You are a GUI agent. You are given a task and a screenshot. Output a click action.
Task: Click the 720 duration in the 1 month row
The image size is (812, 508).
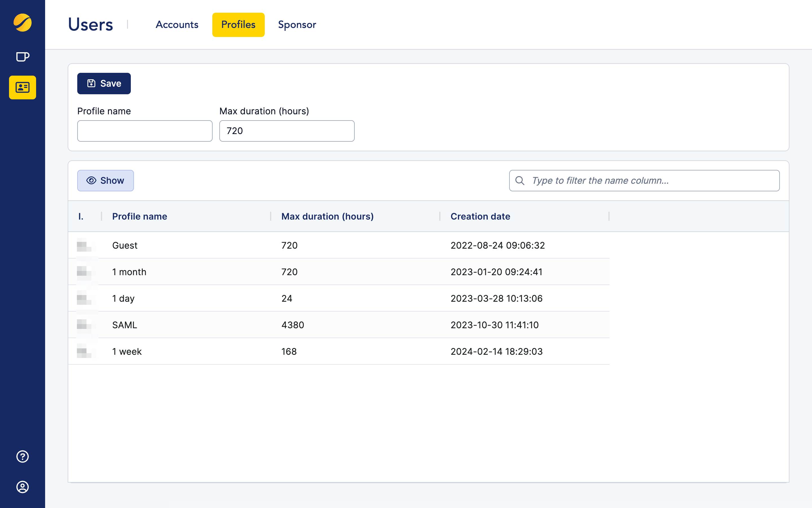pyautogui.click(x=289, y=272)
